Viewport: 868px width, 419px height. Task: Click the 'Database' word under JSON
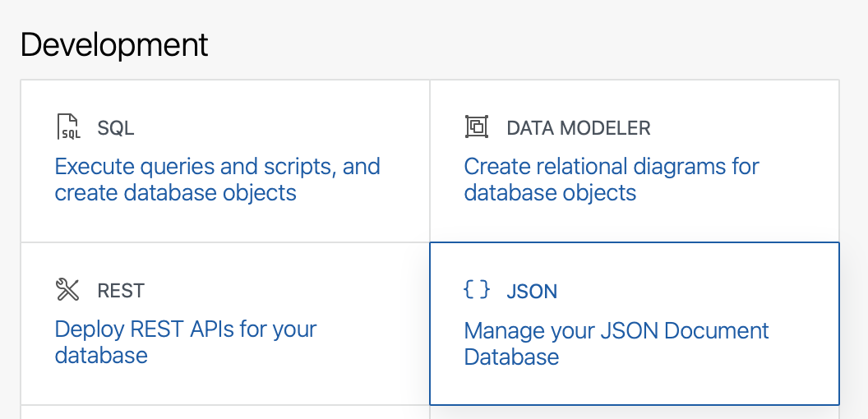(x=511, y=357)
